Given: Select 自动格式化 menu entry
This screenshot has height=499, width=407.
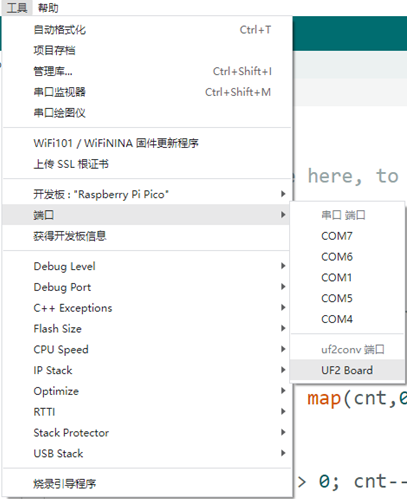Looking at the screenshot, I should [147, 30].
